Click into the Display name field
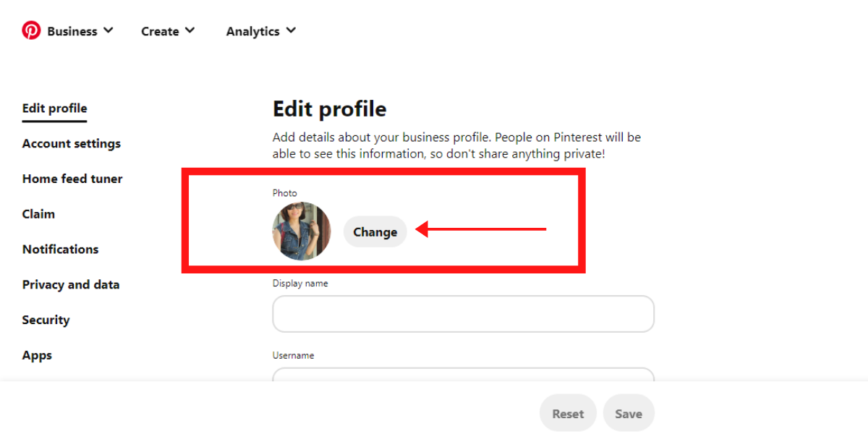868x434 pixels. 463,314
